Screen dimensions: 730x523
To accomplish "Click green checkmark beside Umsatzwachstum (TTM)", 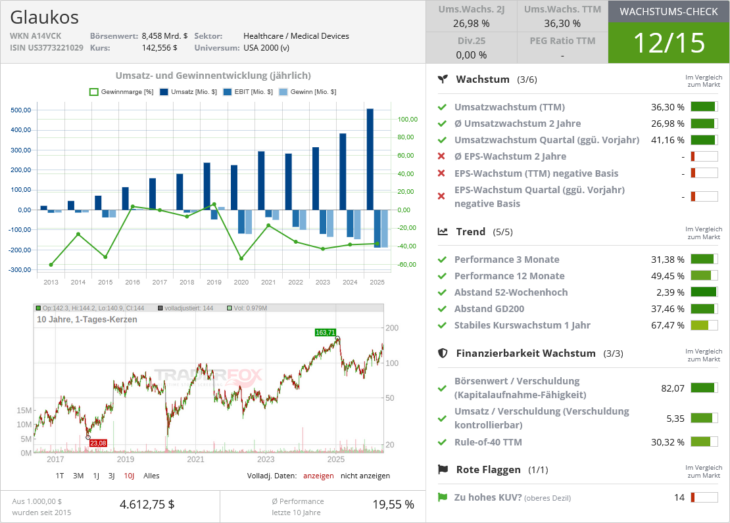I will click(442, 107).
